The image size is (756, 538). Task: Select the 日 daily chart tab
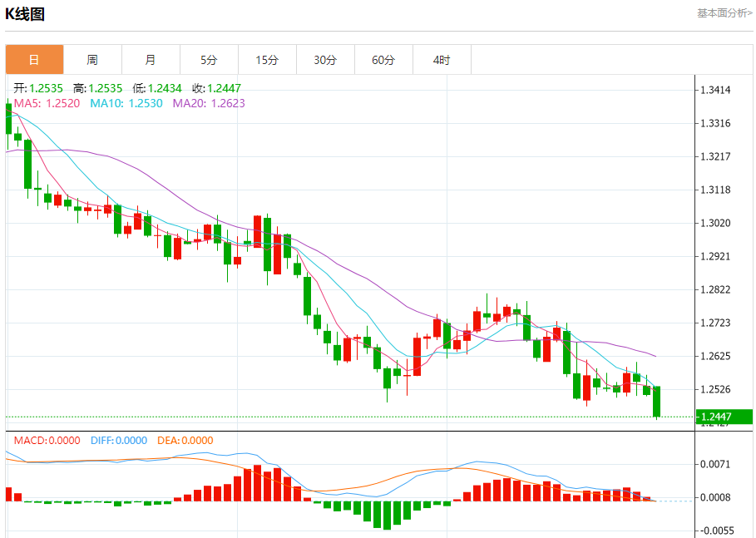click(34, 60)
